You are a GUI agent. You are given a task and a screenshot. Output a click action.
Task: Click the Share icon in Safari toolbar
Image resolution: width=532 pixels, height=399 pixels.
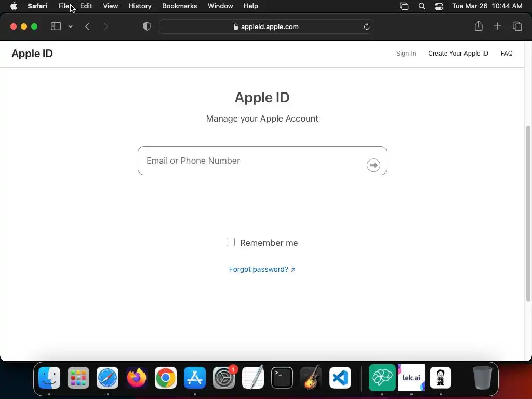(478, 26)
